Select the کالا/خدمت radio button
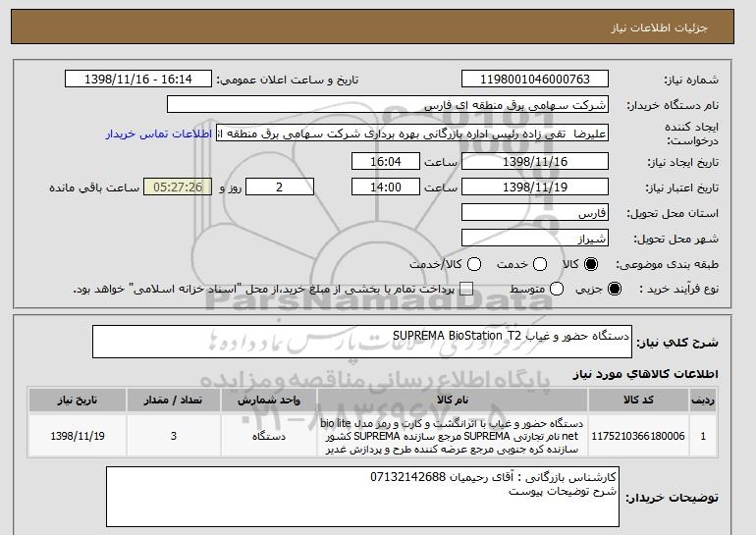 (x=474, y=264)
